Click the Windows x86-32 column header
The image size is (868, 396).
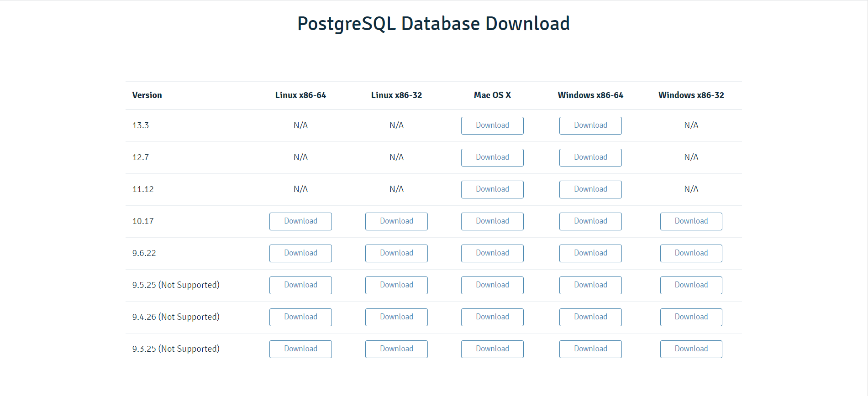coord(691,95)
